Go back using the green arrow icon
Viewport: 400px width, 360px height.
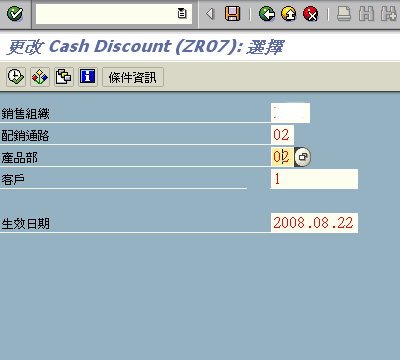(267, 14)
